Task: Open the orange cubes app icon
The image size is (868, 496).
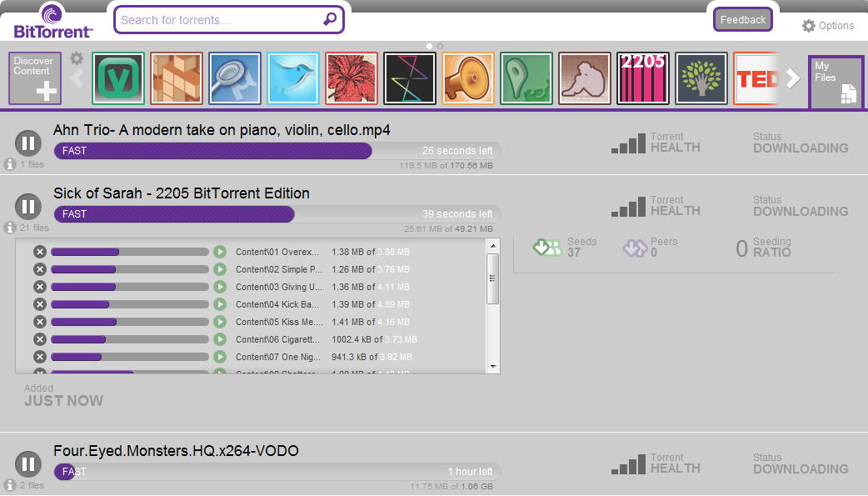Action: [177, 78]
